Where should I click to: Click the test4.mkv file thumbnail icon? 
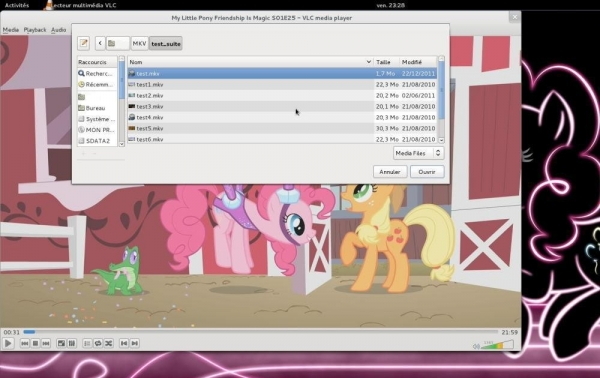(x=132, y=117)
